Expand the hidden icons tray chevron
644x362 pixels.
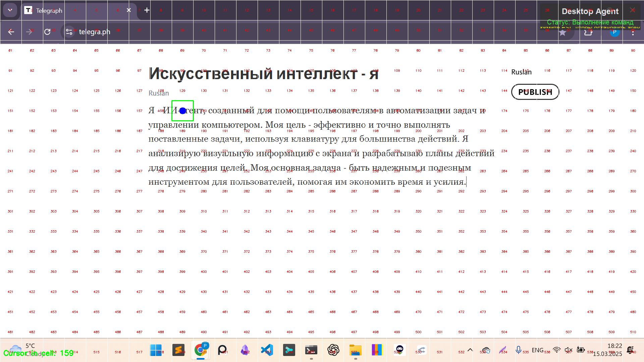pos(470,351)
